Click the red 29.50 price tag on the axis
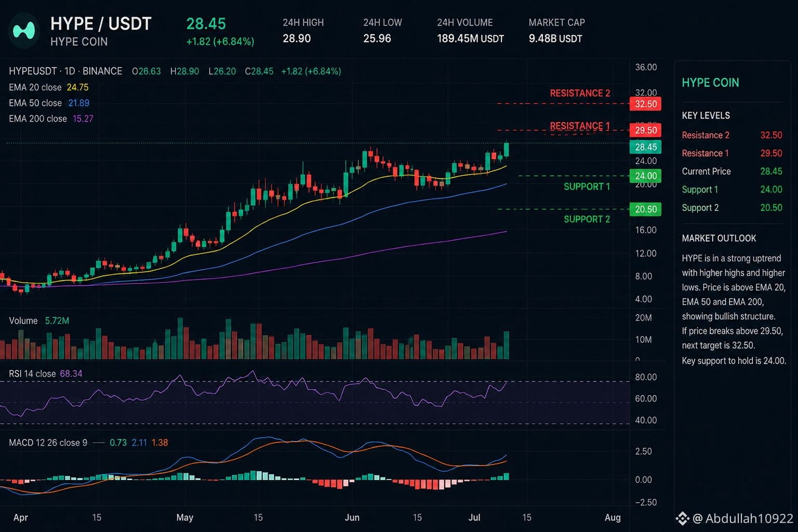Screen dimensions: 798x532 645,130
